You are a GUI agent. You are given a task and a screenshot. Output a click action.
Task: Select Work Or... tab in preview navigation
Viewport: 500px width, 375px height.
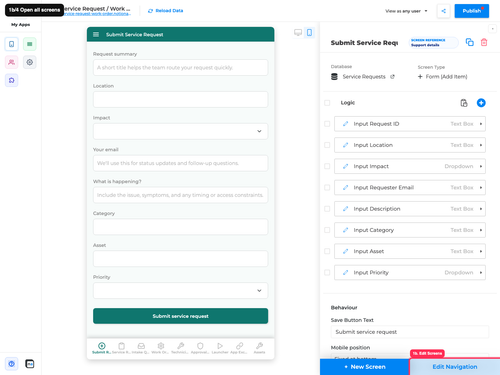pos(161,348)
